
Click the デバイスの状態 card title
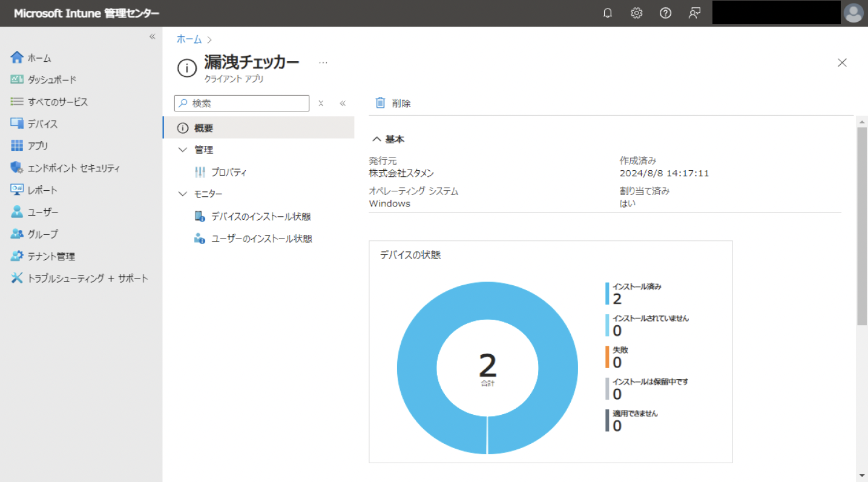410,255
